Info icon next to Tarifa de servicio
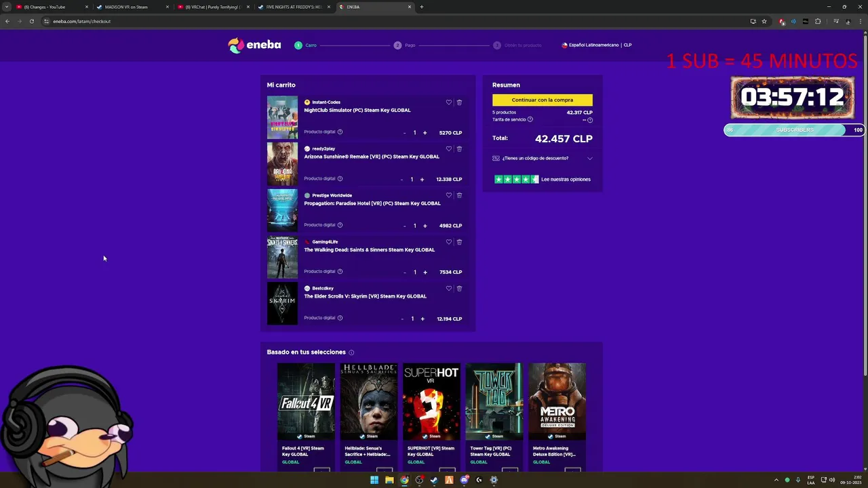The height and width of the screenshot is (488, 868). [530, 119]
